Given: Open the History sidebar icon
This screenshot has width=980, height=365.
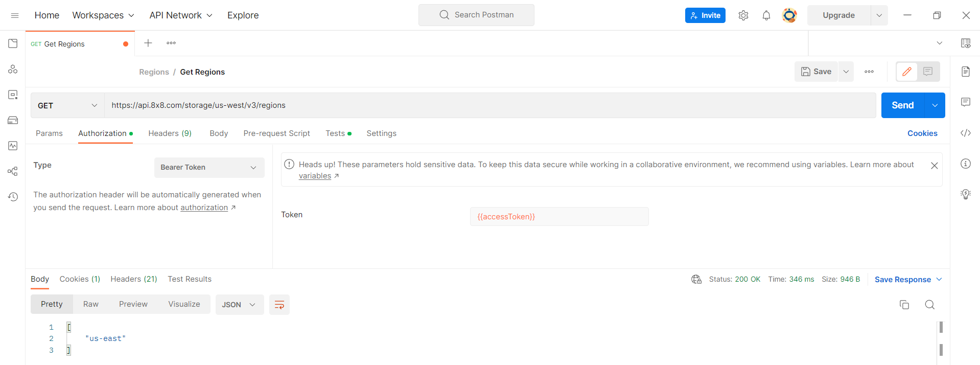Looking at the screenshot, I should tap(13, 197).
